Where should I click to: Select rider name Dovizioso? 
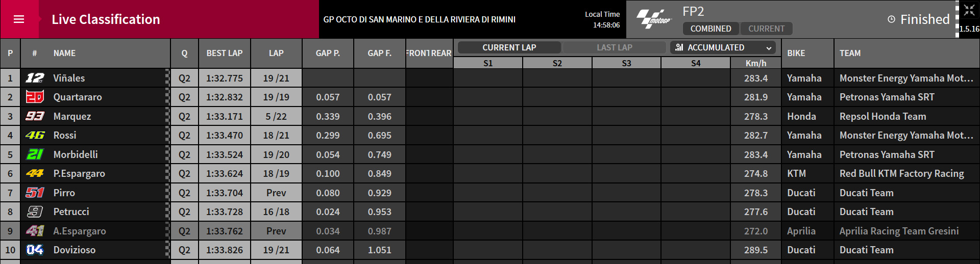[75, 250]
